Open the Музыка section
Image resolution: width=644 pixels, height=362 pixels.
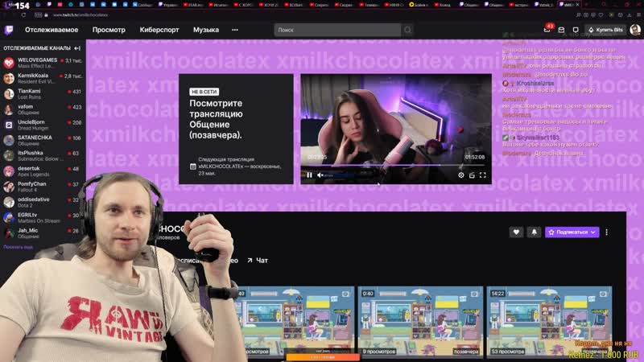(x=206, y=30)
